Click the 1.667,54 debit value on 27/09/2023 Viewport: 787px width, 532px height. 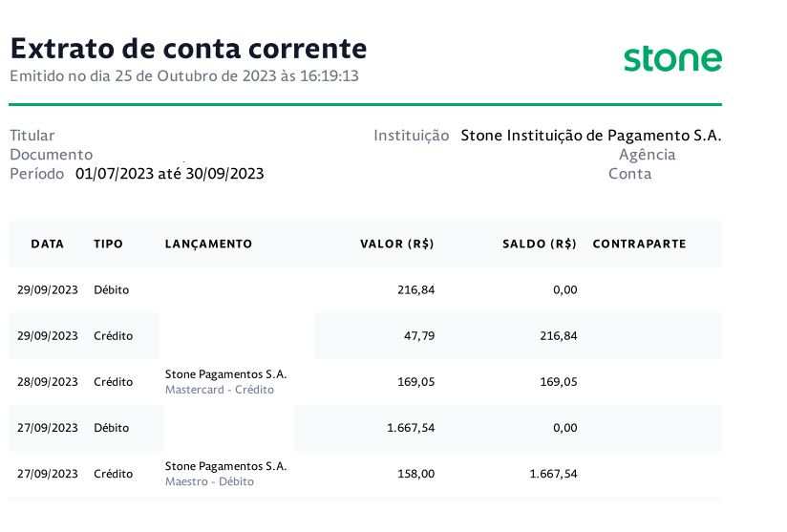click(x=411, y=428)
